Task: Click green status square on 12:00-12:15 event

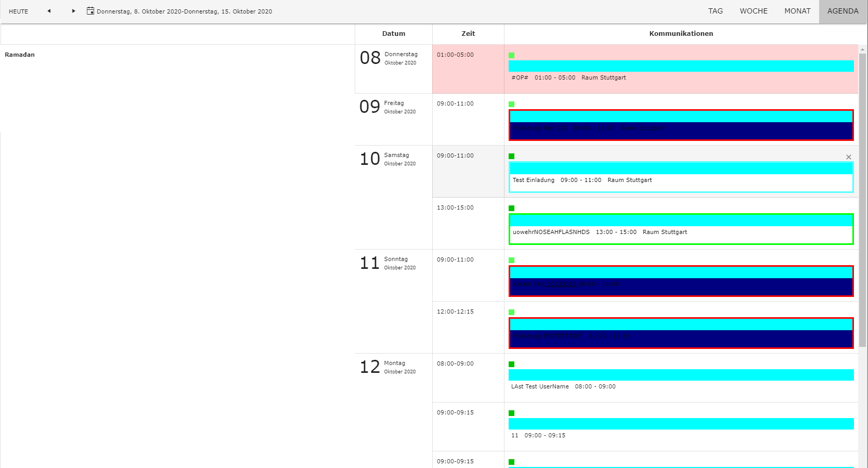Action: point(511,312)
